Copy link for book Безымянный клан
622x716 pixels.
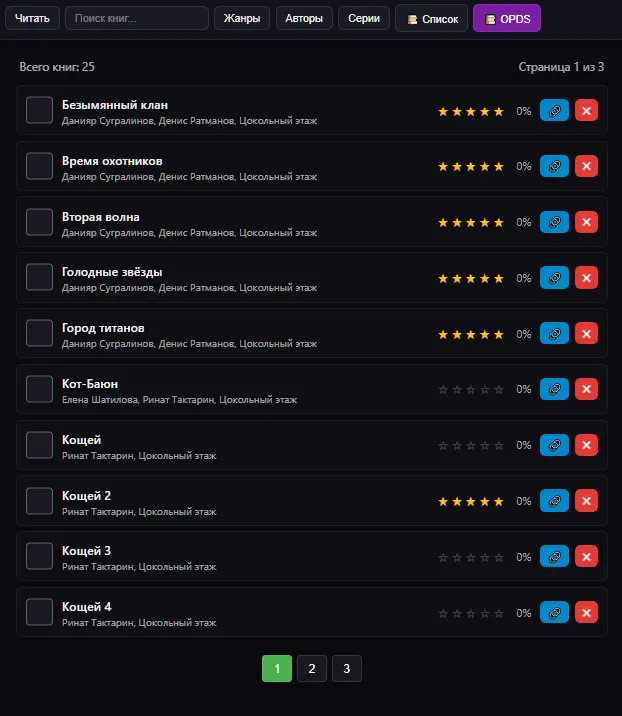coord(554,111)
